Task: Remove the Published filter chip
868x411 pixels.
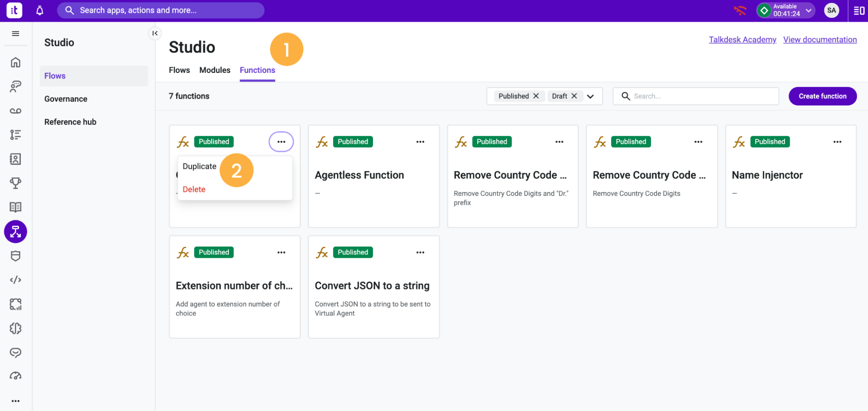Action: (536, 96)
